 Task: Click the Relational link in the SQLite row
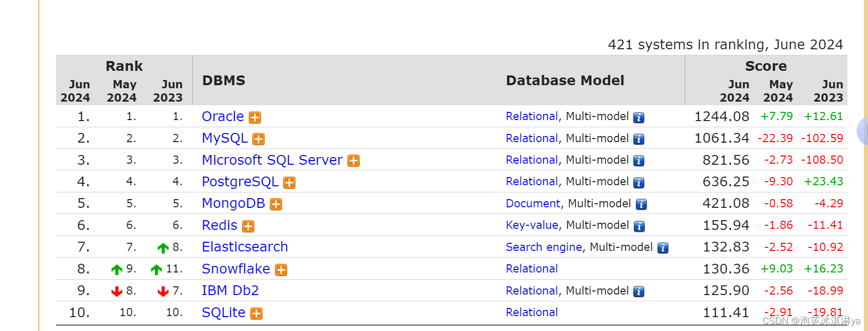[x=532, y=313]
